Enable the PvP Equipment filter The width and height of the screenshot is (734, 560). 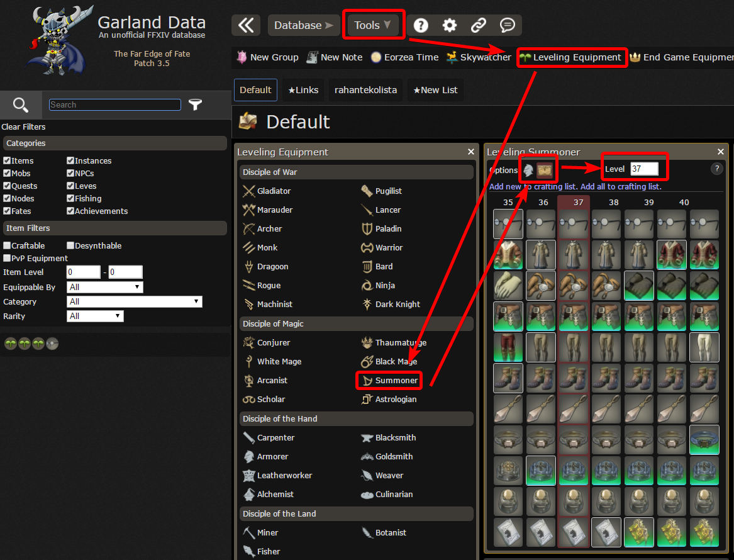point(7,258)
